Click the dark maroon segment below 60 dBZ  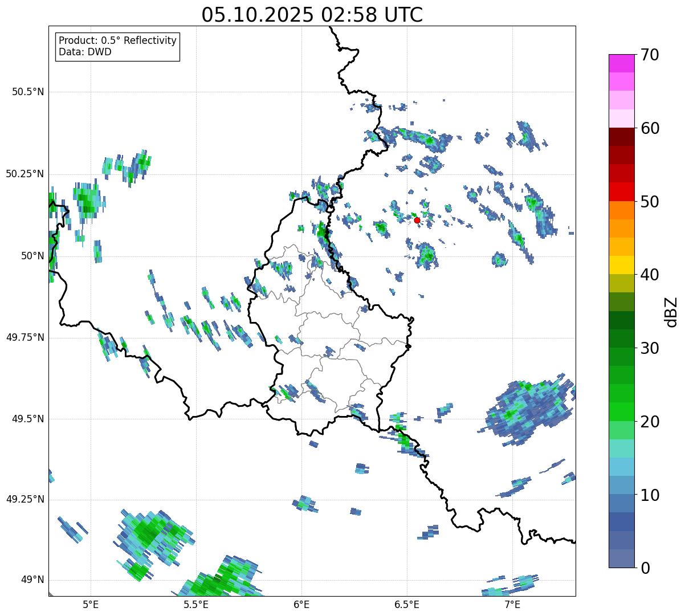point(621,137)
